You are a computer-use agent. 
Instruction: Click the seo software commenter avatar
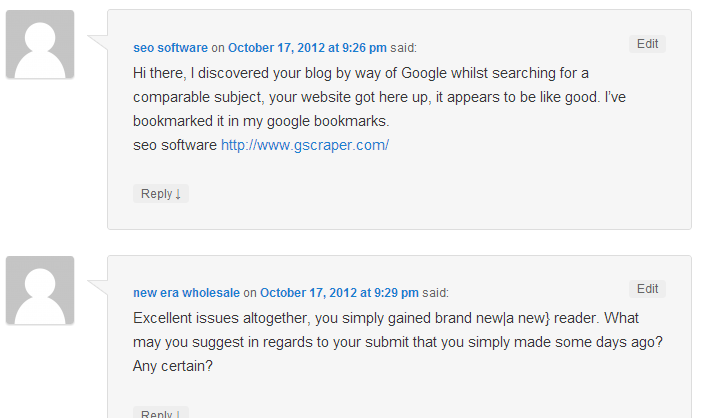pos(40,44)
